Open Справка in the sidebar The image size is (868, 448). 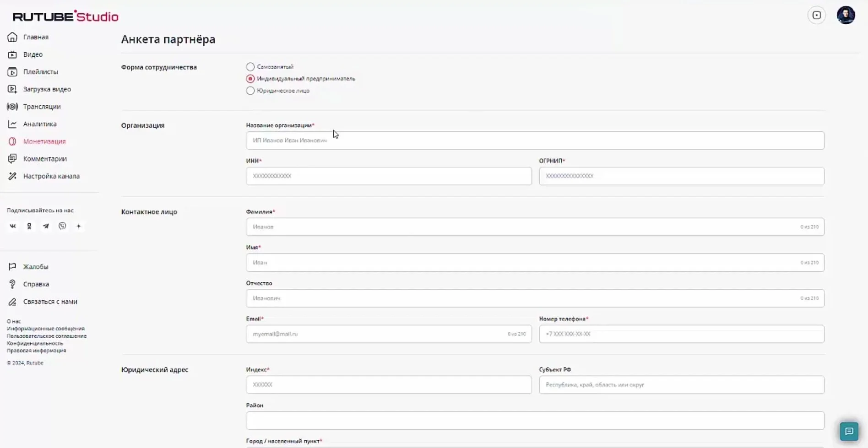(36, 284)
